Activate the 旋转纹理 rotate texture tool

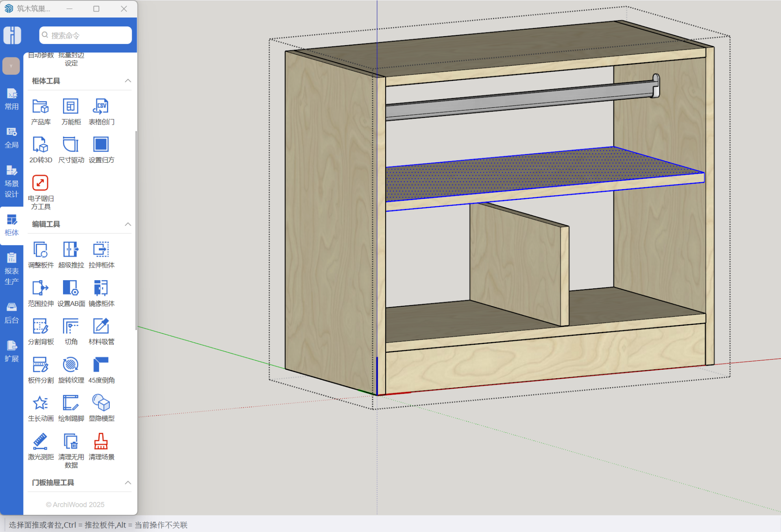coord(71,365)
